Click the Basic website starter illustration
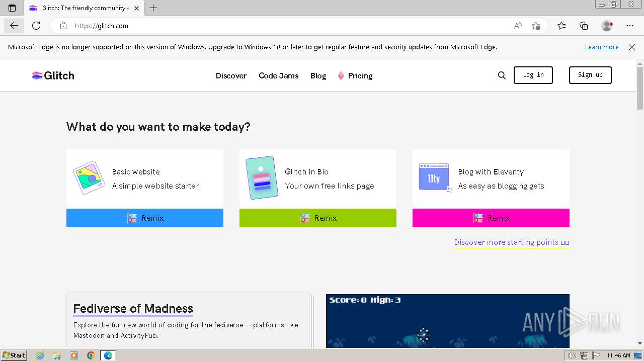Screen dimensions: 644x362 tap(89, 177)
